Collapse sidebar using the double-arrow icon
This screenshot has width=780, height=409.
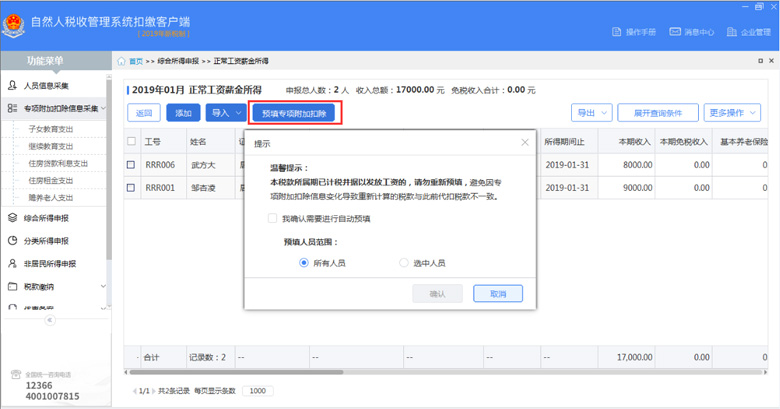click(49, 320)
